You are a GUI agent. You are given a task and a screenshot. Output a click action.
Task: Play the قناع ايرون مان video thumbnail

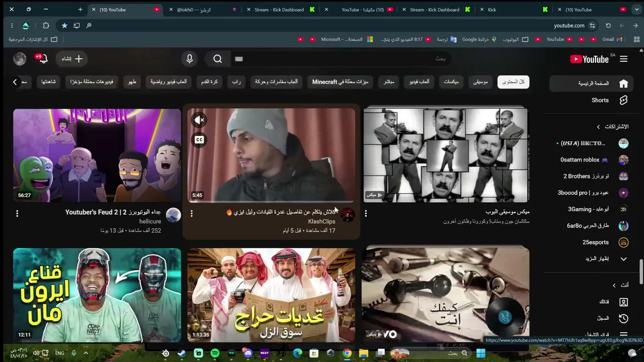coord(97,295)
